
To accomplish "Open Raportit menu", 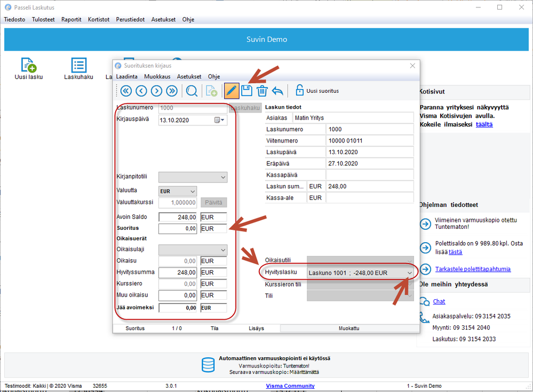I will [x=71, y=19].
